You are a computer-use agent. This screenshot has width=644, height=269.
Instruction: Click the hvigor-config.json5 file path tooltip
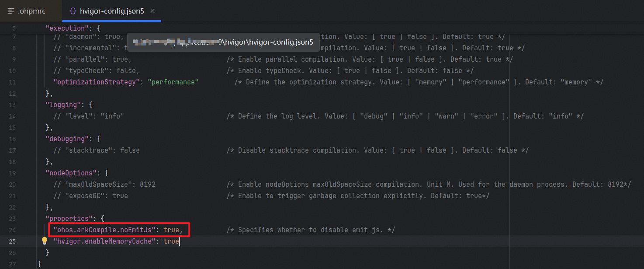(x=223, y=42)
